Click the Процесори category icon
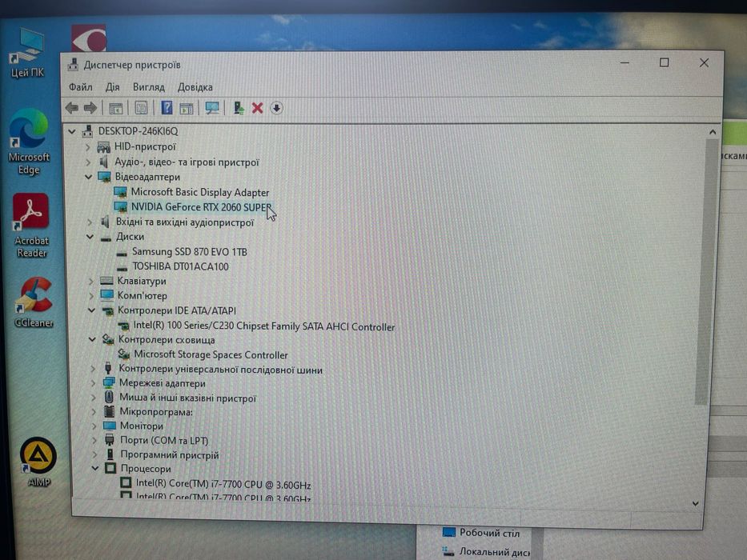Screen dimensions: 747x560 click(110, 469)
